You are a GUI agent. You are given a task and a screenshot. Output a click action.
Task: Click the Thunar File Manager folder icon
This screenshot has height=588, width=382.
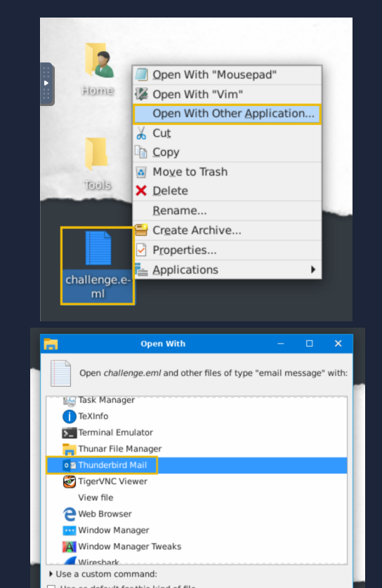click(69, 449)
